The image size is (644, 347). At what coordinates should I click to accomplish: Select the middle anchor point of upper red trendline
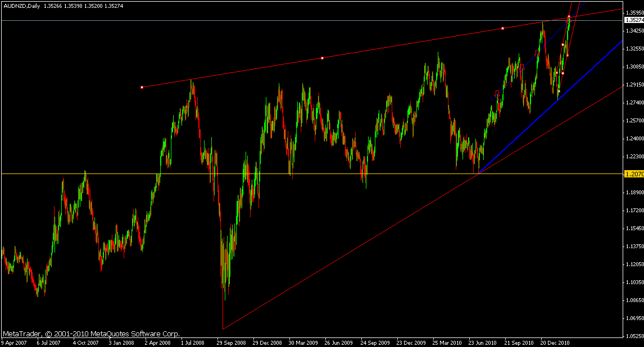pyautogui.click(x=322, y=58)
